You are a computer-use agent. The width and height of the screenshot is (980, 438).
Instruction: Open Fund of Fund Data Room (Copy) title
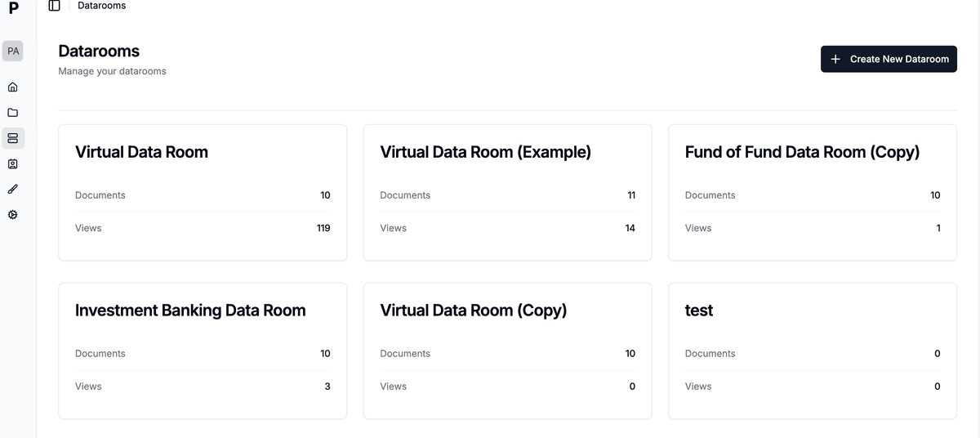(x=802, y=152)
